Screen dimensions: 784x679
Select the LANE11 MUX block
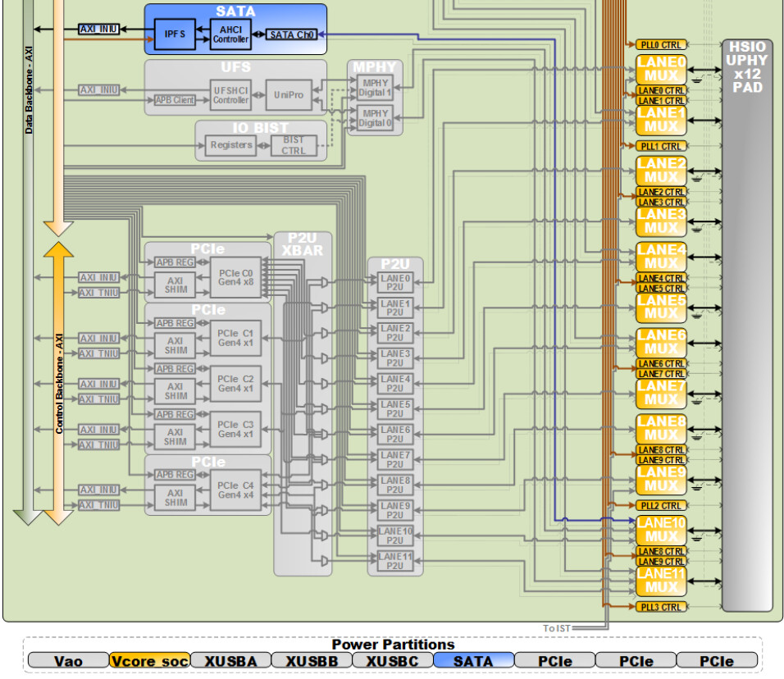(x=661, y=581)
